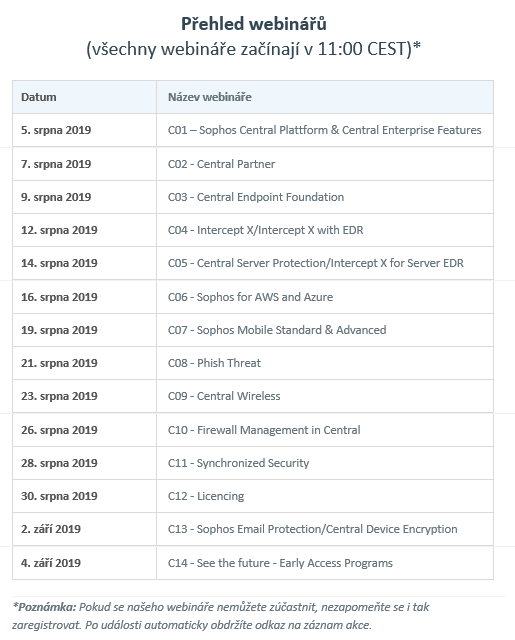The height and width of the screenshot is (640, 515).
Task: Click the Poznámka footnote text
Action: coord(220,616)
